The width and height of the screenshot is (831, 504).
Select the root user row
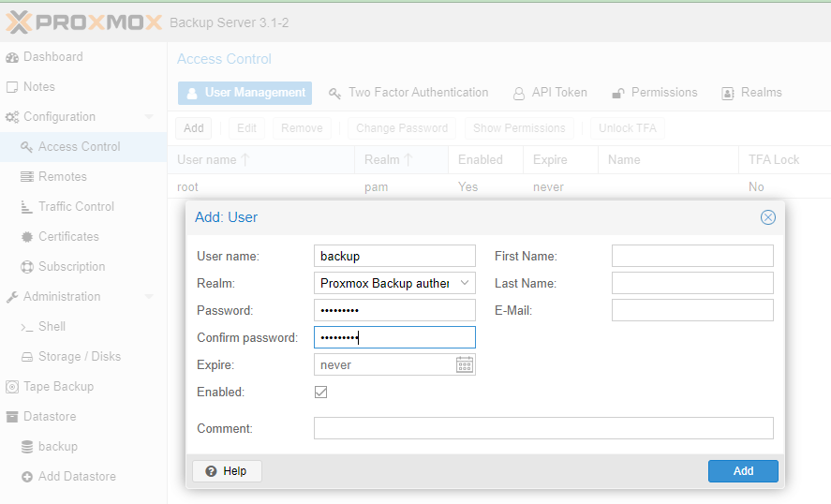point(499,186)
